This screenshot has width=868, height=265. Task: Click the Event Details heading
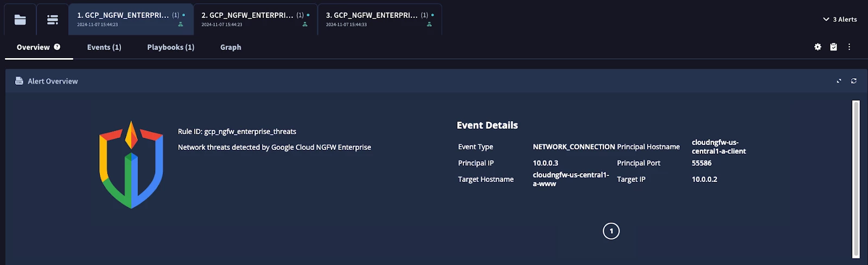tap(487, 125)
